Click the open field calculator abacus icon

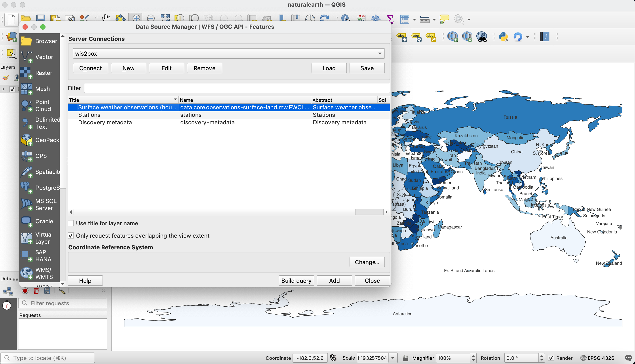361,19
